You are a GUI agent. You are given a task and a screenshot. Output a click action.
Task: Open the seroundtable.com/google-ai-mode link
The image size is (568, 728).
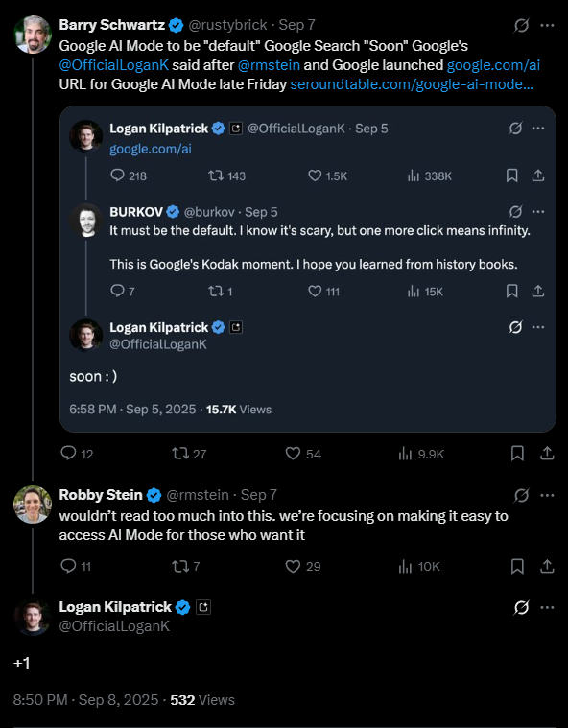pos(412,84)
